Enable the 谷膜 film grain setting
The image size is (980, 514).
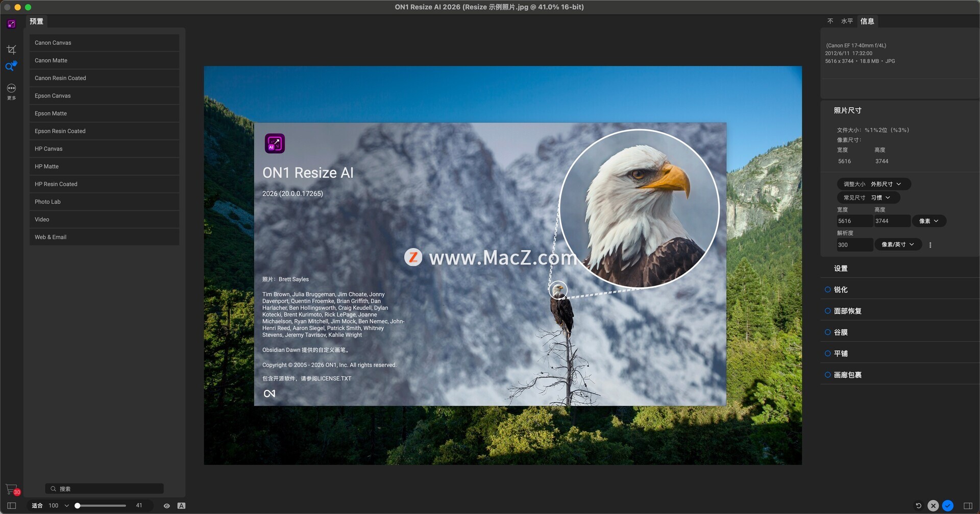(x=828, y=332)
